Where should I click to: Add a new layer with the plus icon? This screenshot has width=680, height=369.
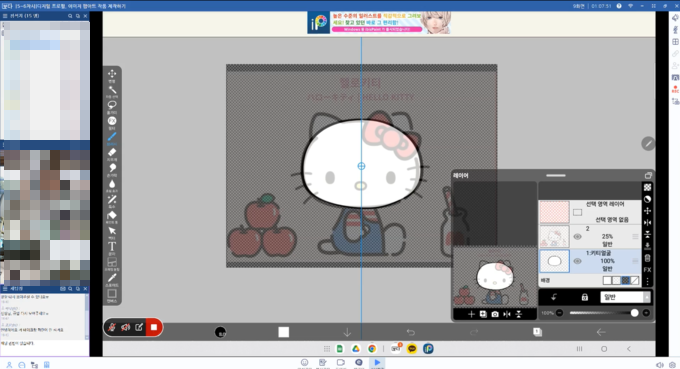(x=471, y=314)
